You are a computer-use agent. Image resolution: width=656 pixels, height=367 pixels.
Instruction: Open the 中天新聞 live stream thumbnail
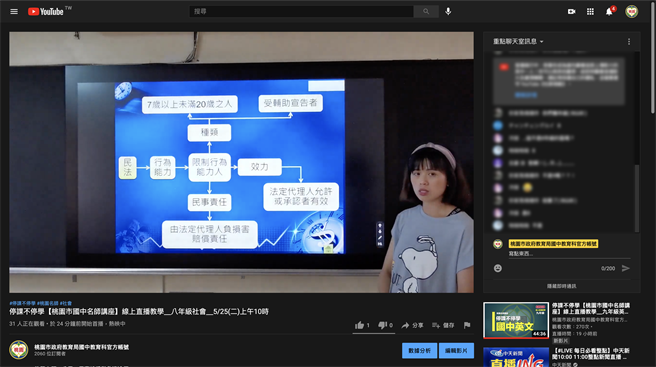point(516,357)
